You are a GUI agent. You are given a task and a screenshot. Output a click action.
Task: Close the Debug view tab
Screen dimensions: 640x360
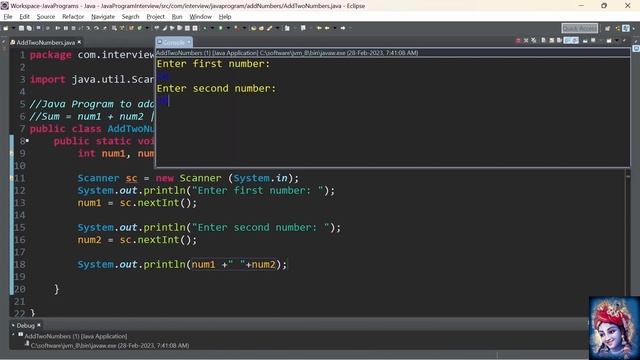click(x=39, y=325)
